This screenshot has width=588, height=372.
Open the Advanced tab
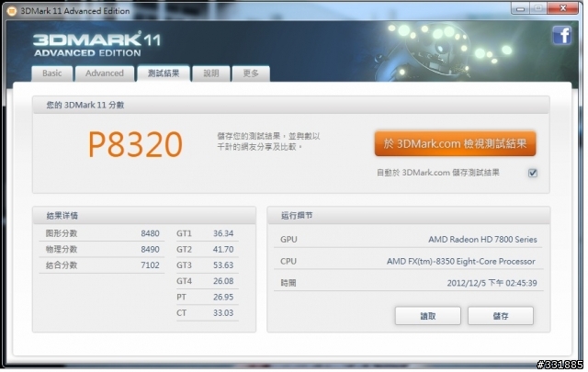[104, 73]
